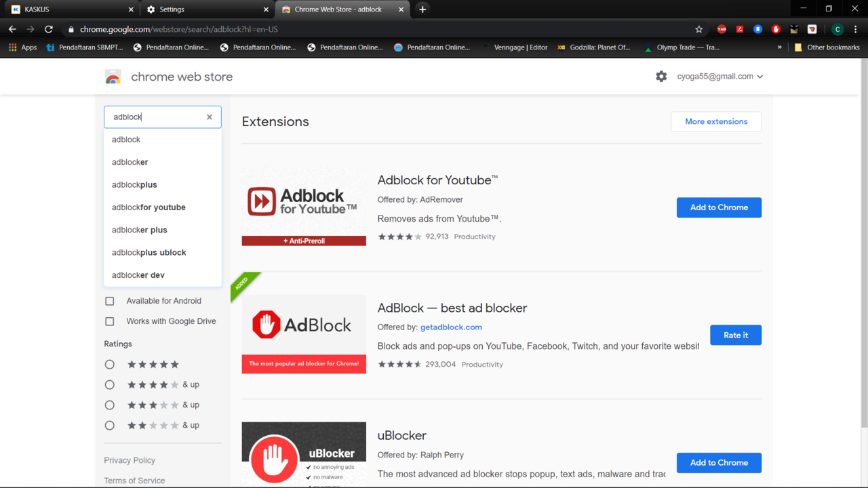Open the Other bookmarks folder
This screenshot has height=488, width=868.
tap(827, 47)
